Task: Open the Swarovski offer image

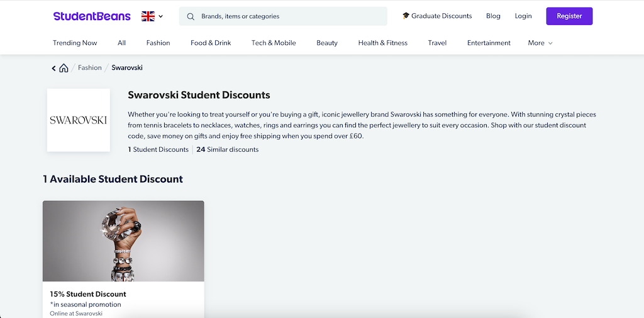Action: coord(123,241)
